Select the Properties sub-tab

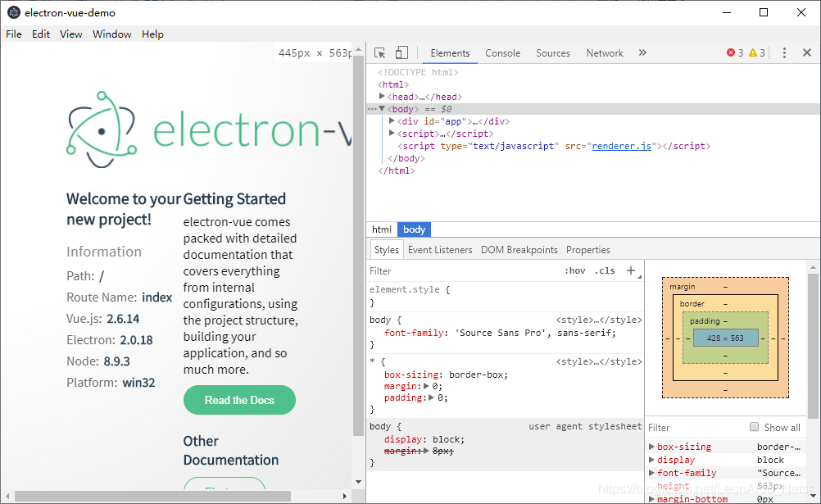click(x=588, y=250)
